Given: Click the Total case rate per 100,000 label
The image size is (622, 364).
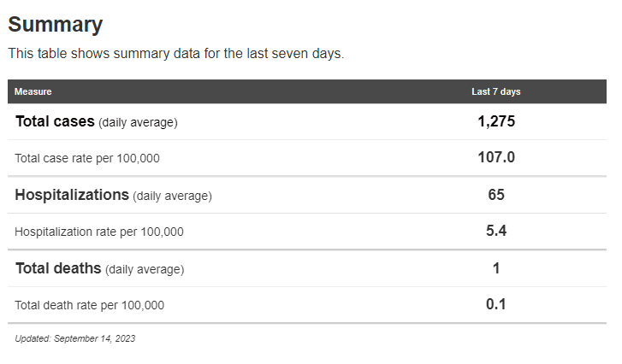Looking at the screenshot, I should [87, 158].
